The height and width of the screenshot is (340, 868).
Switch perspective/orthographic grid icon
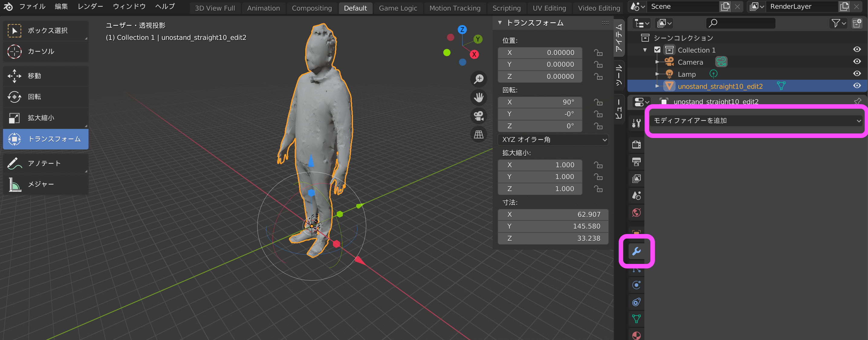click(478, 134)
